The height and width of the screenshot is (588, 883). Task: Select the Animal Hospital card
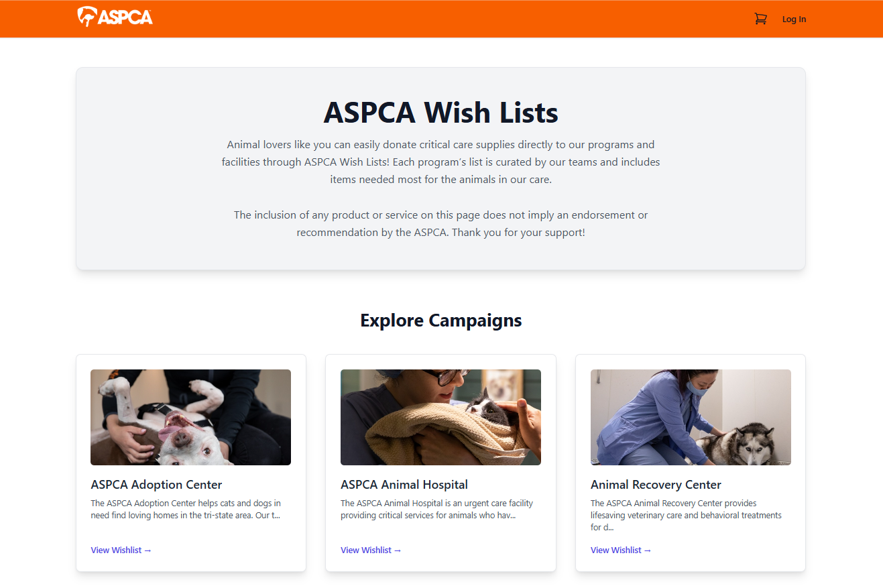coord(440,463)
